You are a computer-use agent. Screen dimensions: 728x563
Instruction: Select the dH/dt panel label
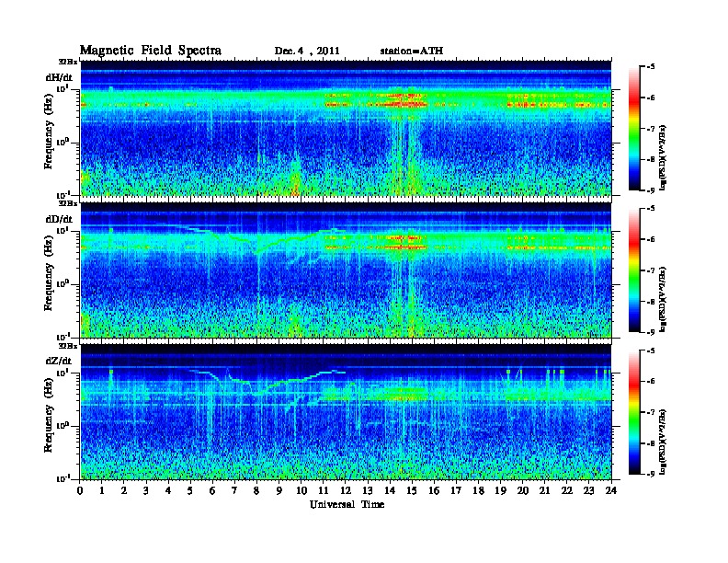tap(59, 77)
